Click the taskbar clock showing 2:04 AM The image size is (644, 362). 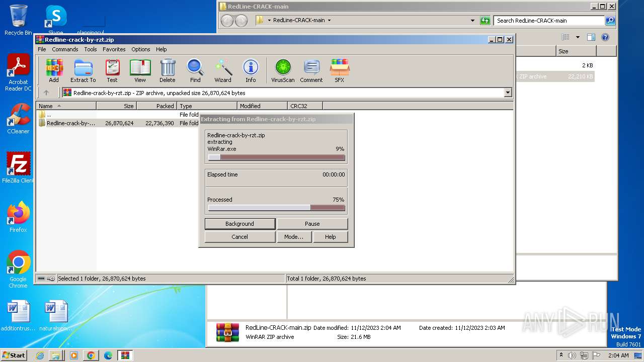(618, 355)
